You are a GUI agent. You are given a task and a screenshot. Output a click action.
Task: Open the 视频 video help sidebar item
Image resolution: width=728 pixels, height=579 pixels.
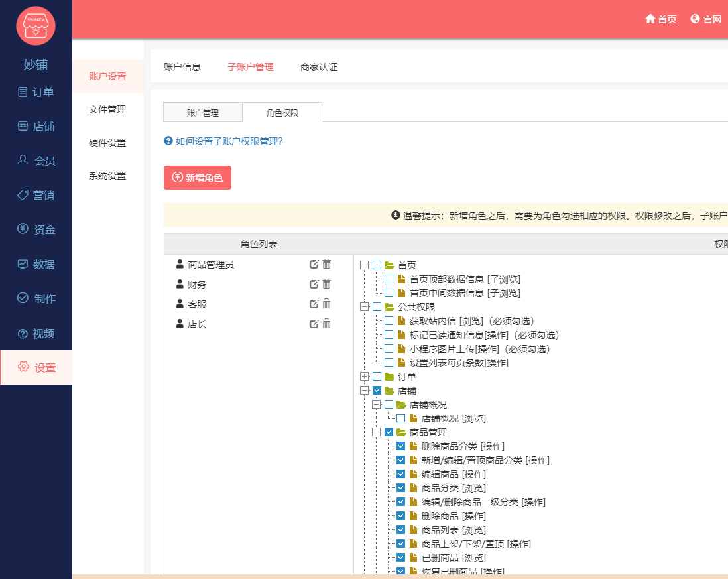36,334
